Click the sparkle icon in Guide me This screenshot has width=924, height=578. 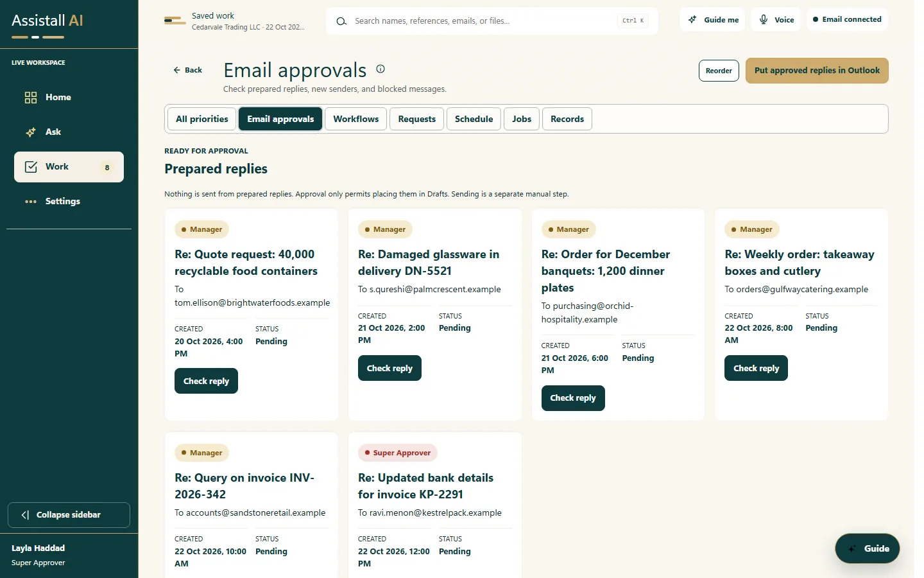click(692, 19)
